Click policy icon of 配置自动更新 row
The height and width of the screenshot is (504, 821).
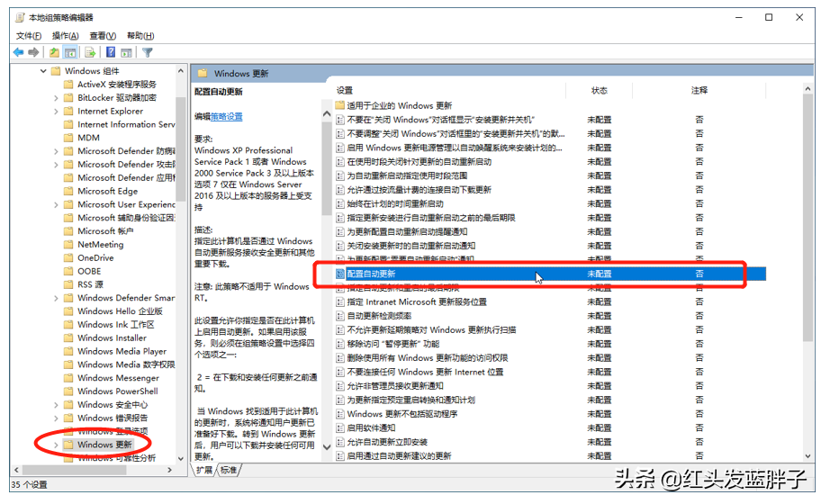(x=339, y=274)
